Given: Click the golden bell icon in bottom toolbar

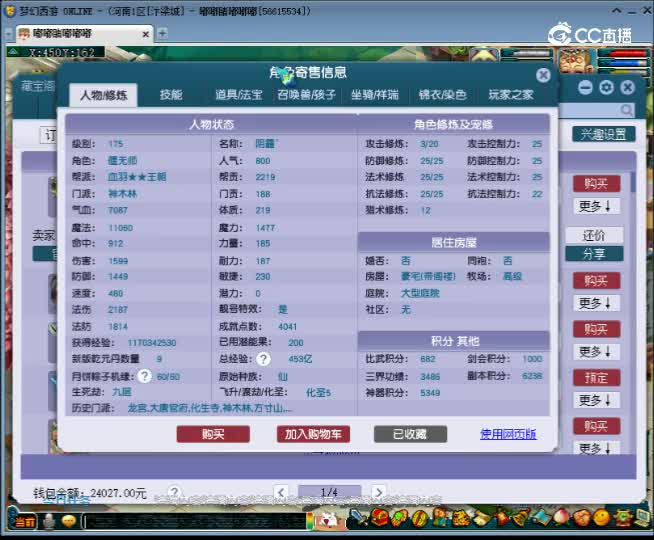Looking at the screenshot, I should (521, 518).
